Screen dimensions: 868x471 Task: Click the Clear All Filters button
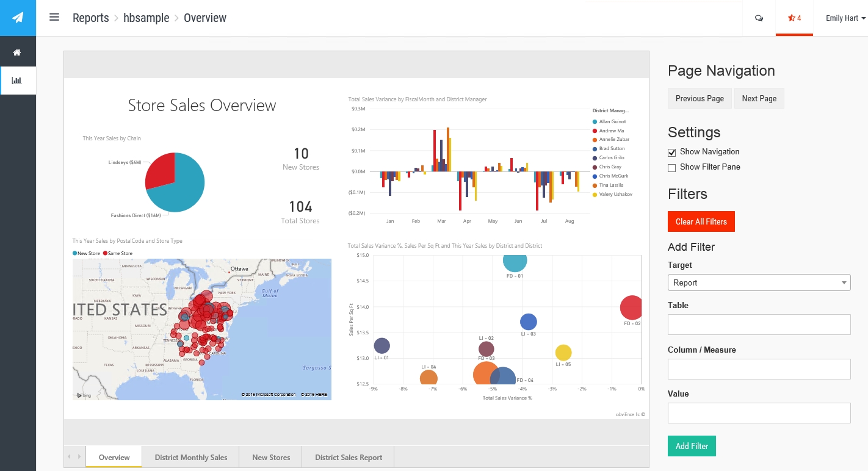coord(701,221)
